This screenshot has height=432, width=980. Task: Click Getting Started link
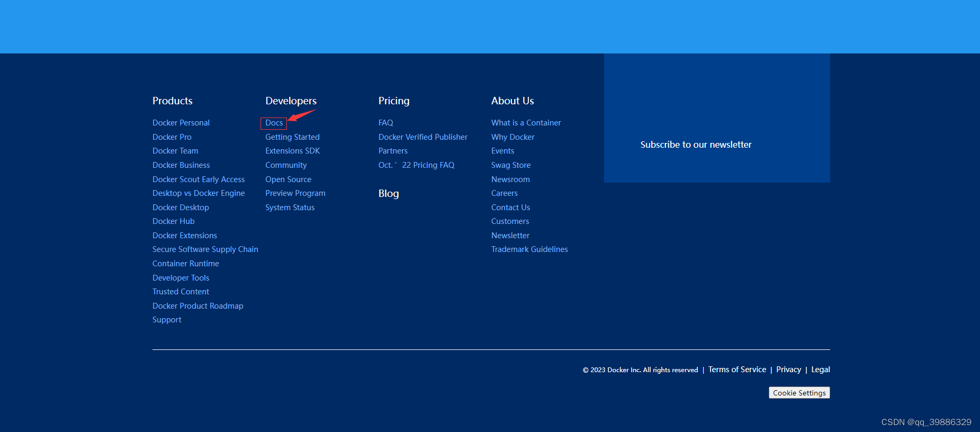292,137
